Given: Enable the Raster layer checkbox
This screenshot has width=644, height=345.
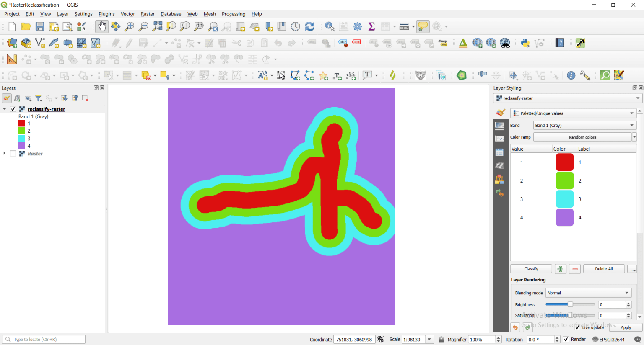Looking at the screenshot, I should 13,153.
